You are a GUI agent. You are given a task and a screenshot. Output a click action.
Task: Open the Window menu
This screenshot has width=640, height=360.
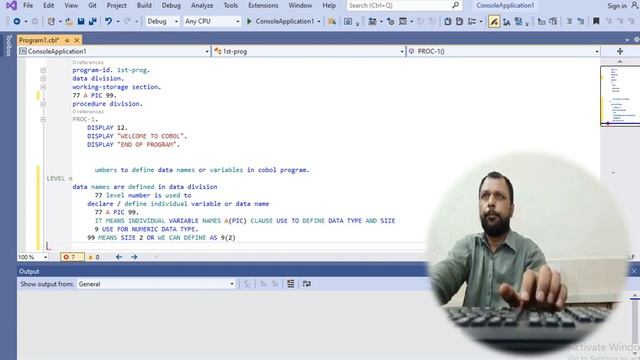(x=300, y=5)
